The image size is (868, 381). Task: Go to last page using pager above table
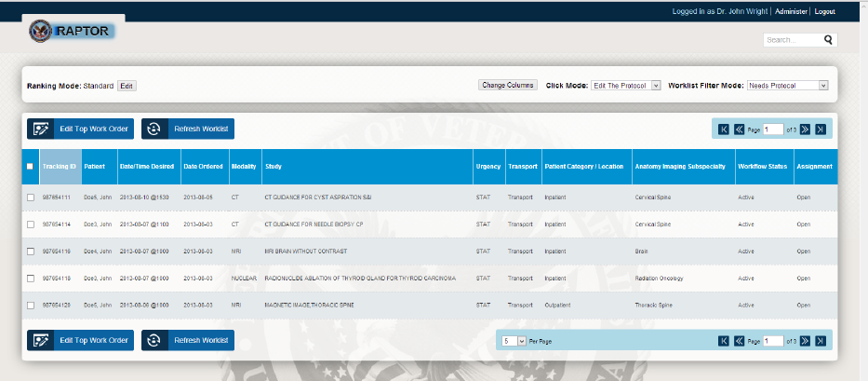tap(821, 129)
